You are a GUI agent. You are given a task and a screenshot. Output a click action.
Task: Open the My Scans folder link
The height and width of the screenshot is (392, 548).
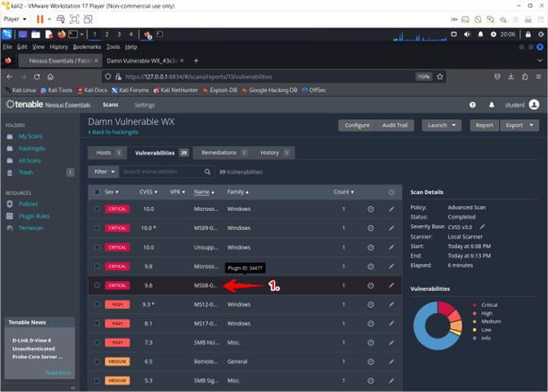pyautogui.click(x=30, y=136)
